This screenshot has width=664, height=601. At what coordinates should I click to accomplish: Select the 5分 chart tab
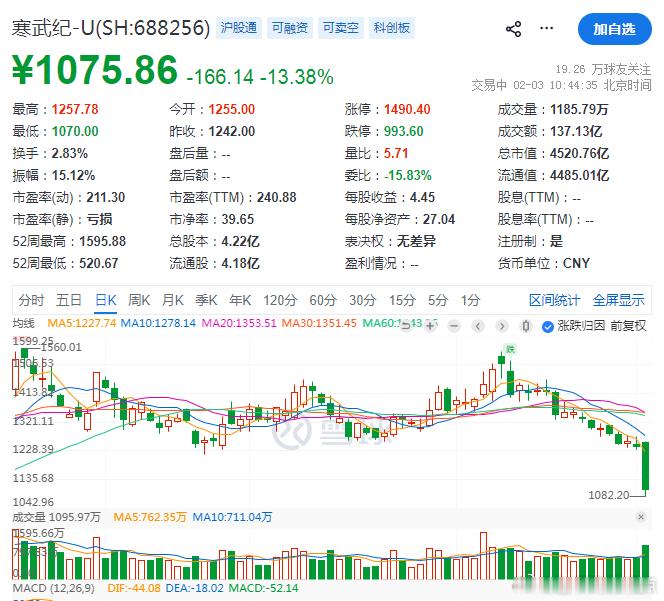click(437, 300)
